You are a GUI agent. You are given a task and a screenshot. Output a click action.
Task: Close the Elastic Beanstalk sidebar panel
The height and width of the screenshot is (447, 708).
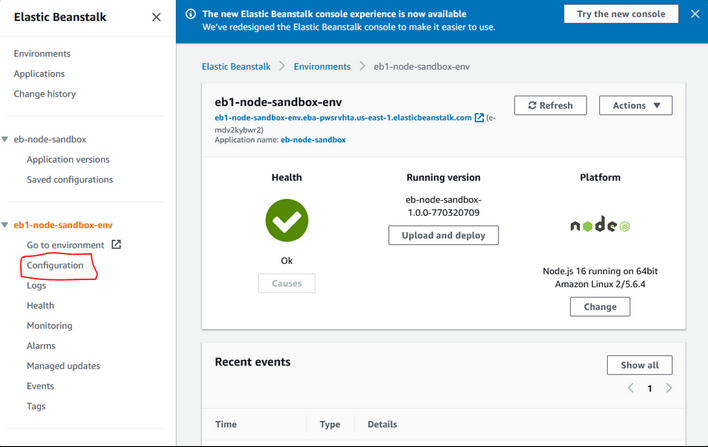point(156,17)
